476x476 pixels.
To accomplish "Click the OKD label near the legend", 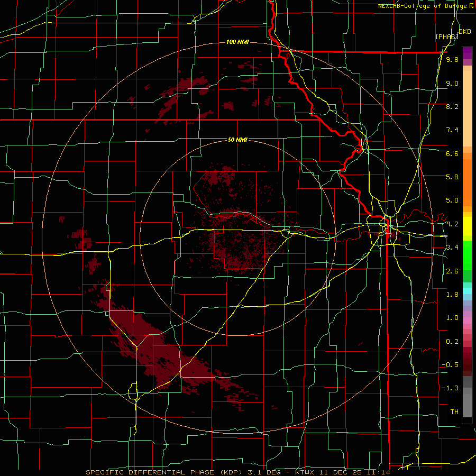I will 465,32.
